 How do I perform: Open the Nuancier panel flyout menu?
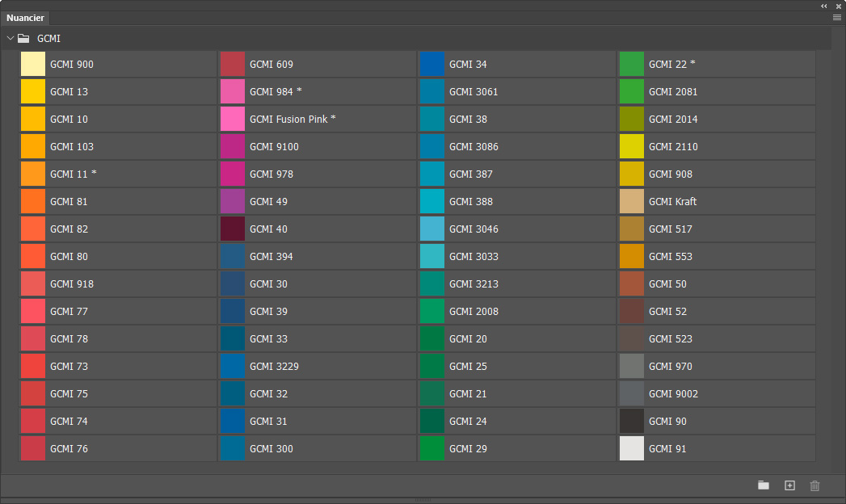coord(837,17)
